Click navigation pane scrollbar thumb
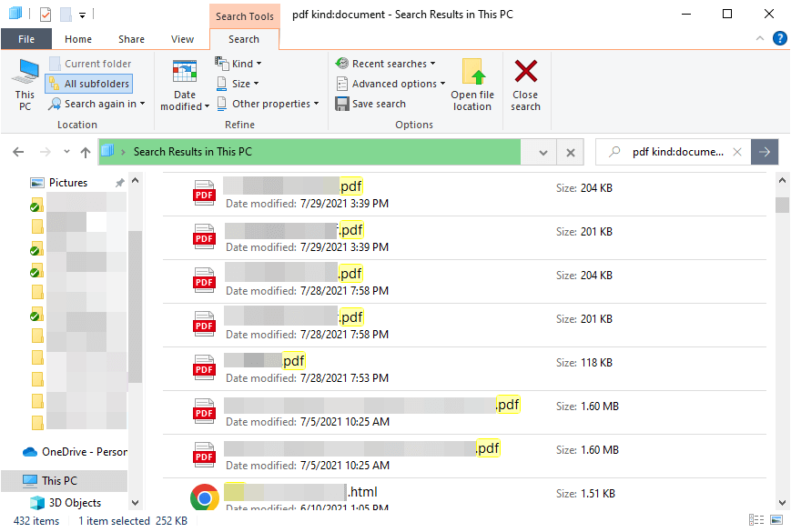791x532 pixels. pos(136,306)
